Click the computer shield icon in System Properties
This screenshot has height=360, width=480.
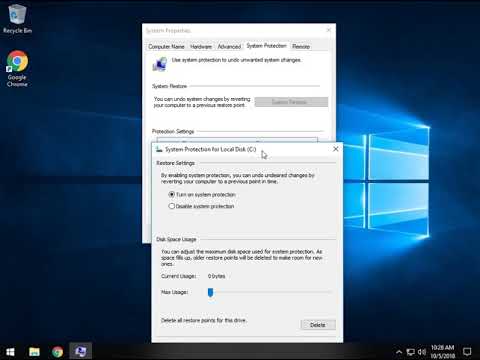coord(159,64)
